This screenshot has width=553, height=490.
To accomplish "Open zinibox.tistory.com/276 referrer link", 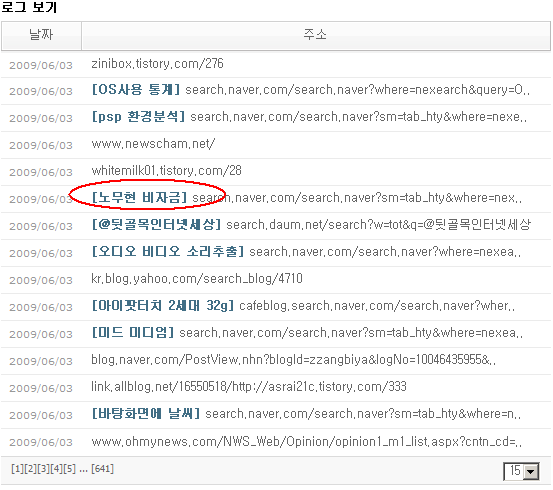I will 157,64.
